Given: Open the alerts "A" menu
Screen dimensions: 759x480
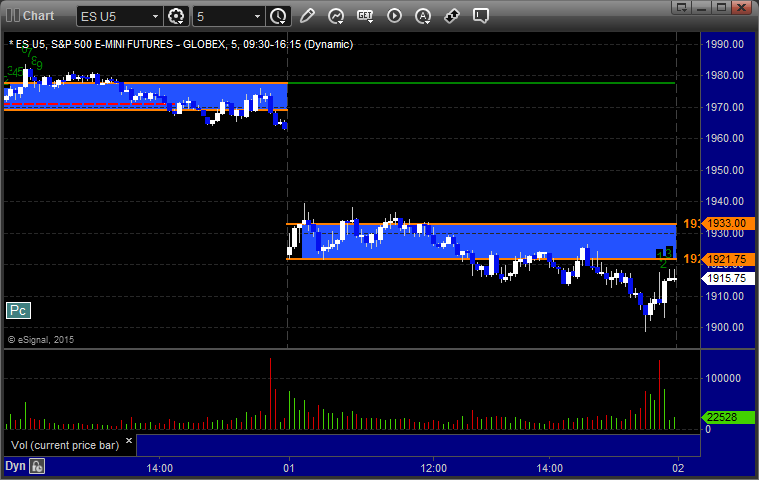Looking at the screenshot, I should [423, 16].
